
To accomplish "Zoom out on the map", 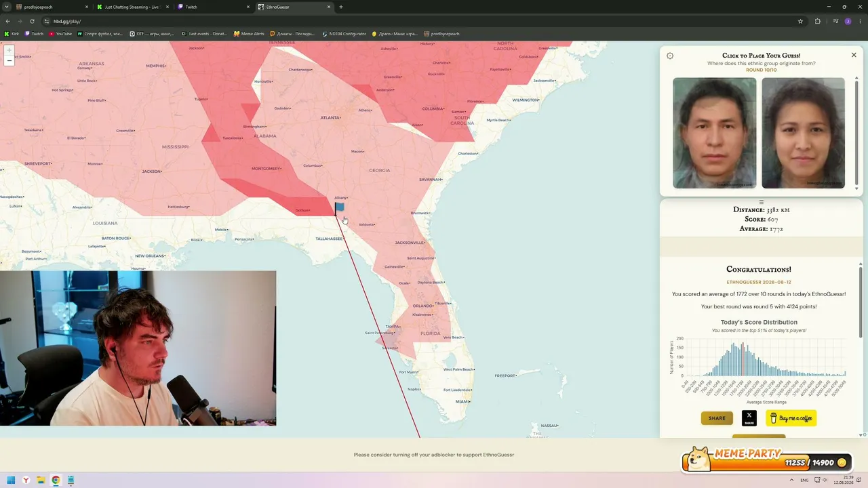I will click(9, 61).
